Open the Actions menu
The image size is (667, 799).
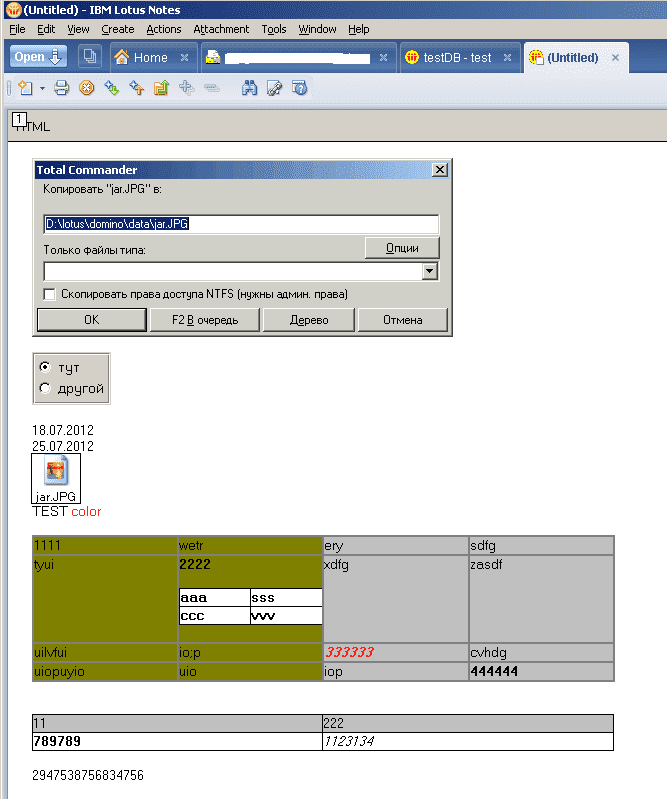[x=163, y=29]
